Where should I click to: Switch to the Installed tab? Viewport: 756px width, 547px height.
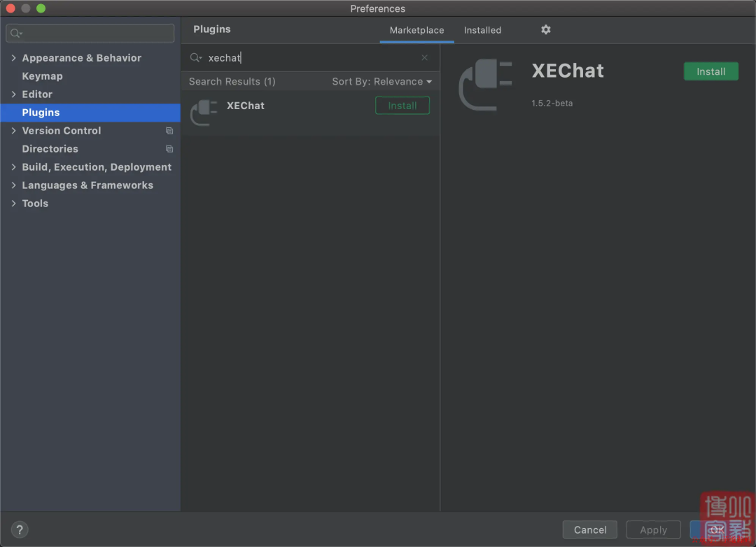click(x=482, y=30)
